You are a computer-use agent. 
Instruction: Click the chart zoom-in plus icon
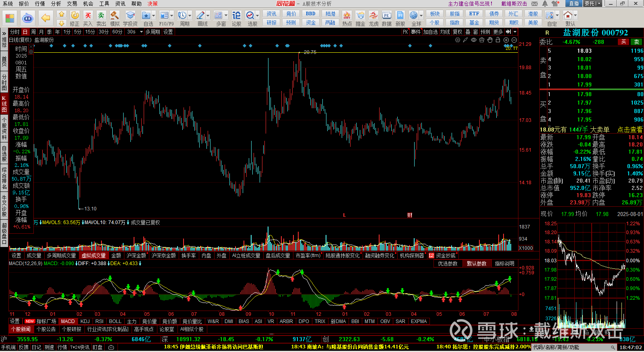(506, 40)
